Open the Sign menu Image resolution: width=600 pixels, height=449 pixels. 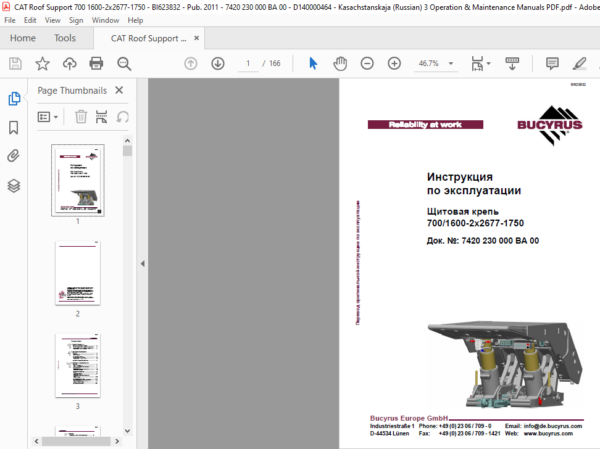pos(76,20)
